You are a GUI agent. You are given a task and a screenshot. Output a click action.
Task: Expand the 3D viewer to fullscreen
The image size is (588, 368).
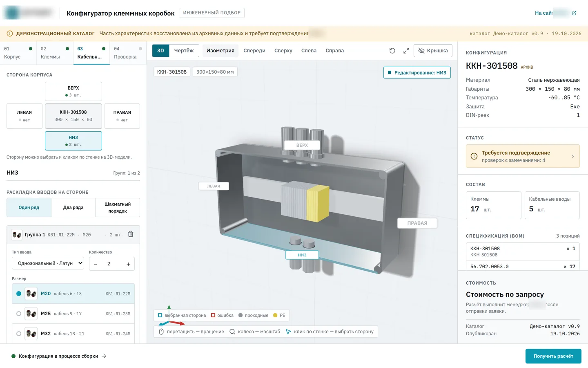pyautogui.click(x=406, y=51)
